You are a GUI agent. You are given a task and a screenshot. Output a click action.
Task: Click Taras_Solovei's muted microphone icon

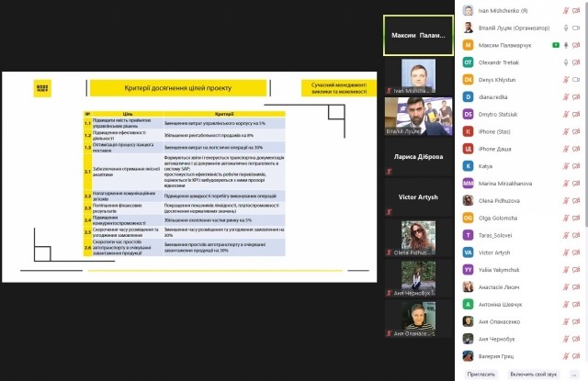click(566, 235)
